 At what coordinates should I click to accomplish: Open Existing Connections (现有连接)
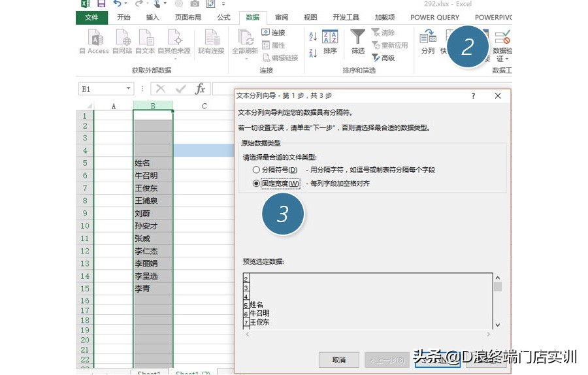211,42
